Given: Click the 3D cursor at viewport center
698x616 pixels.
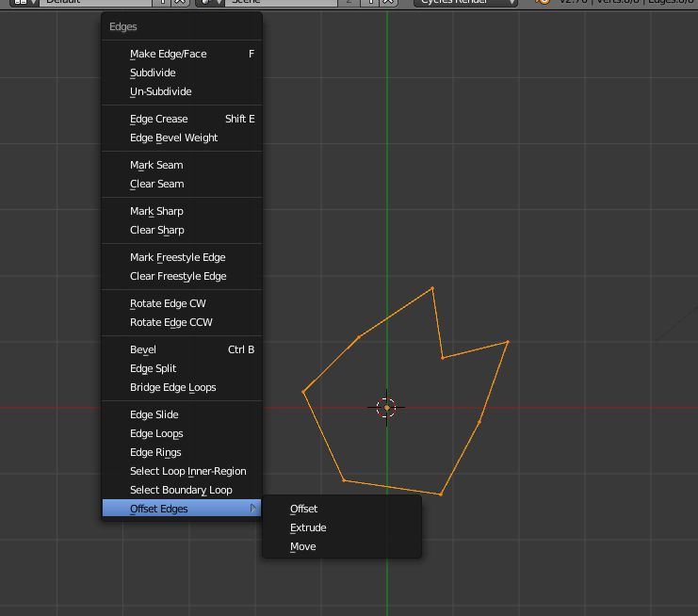Looking at the screenshot, I should (x=386, y=407).
